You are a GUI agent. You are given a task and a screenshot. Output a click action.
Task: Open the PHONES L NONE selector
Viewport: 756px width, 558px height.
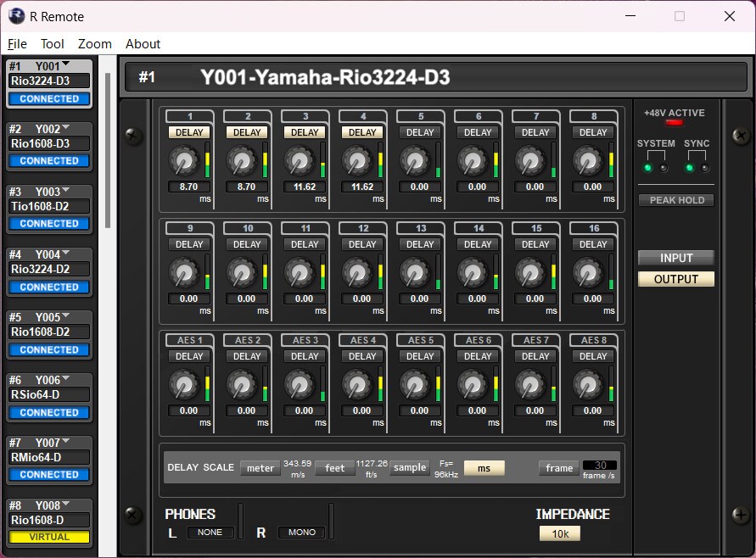point(210,533)
